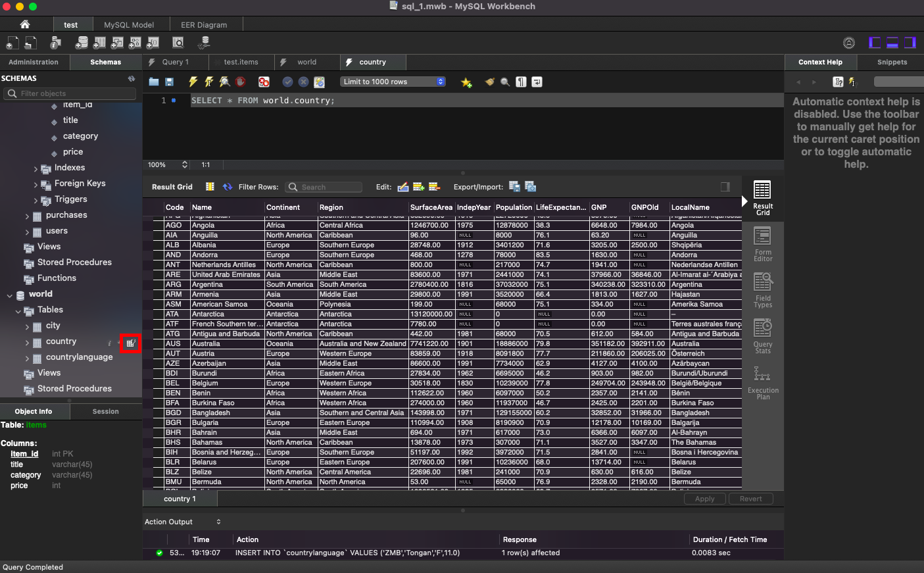Image resolution: width=924 pixels, height=573 pixels.
Task: Expand the purchases table node
Action: coord(27,216)
